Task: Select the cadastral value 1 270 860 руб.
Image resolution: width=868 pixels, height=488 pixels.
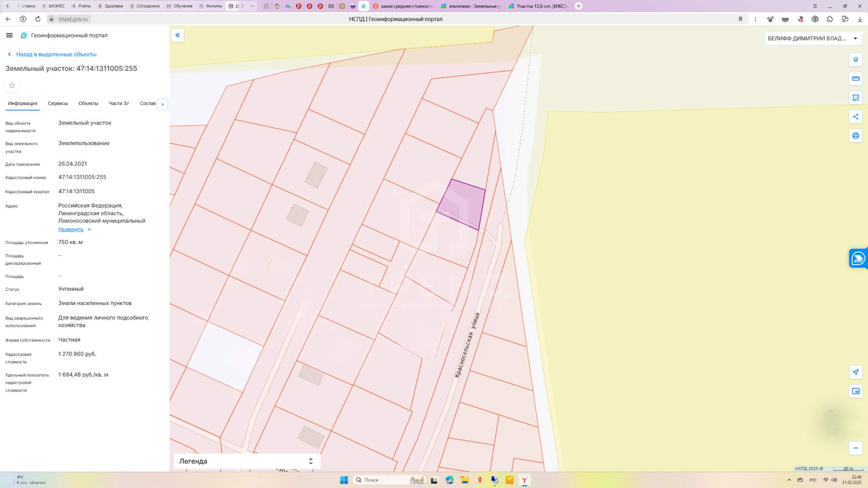Action: tap(77, 354)
